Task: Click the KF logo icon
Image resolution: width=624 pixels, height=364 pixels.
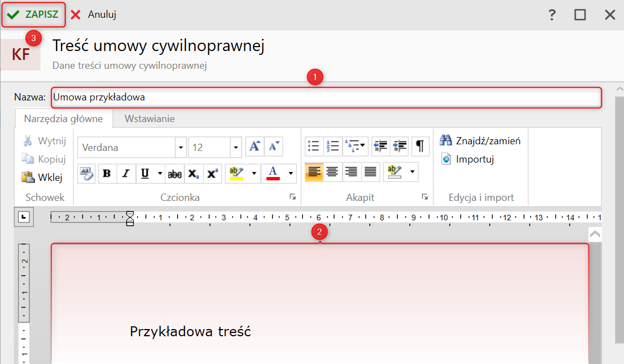Action: click(21, 54)
